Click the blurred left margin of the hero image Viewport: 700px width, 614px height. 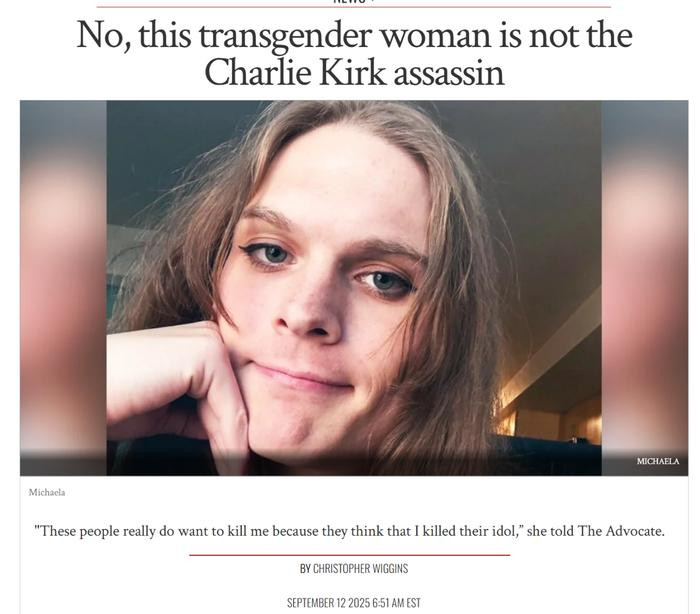[x=63, y=288]
